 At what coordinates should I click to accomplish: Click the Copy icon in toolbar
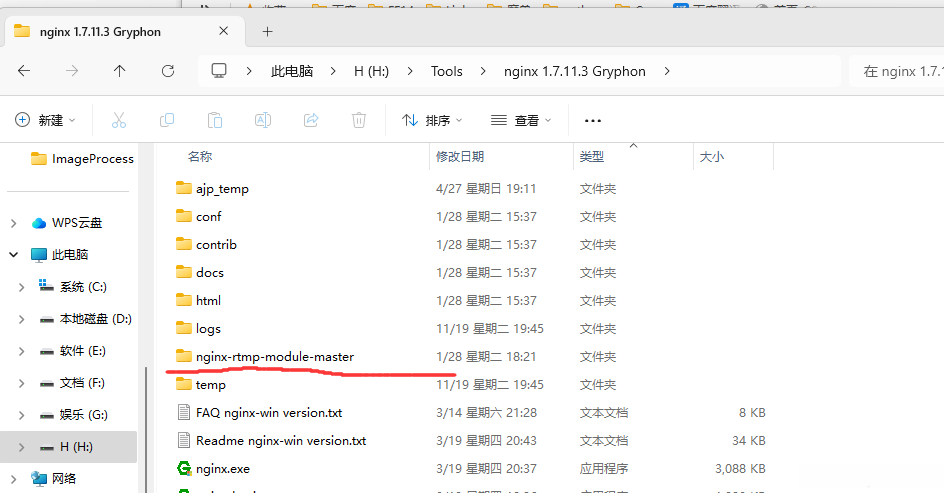[167, 120]
